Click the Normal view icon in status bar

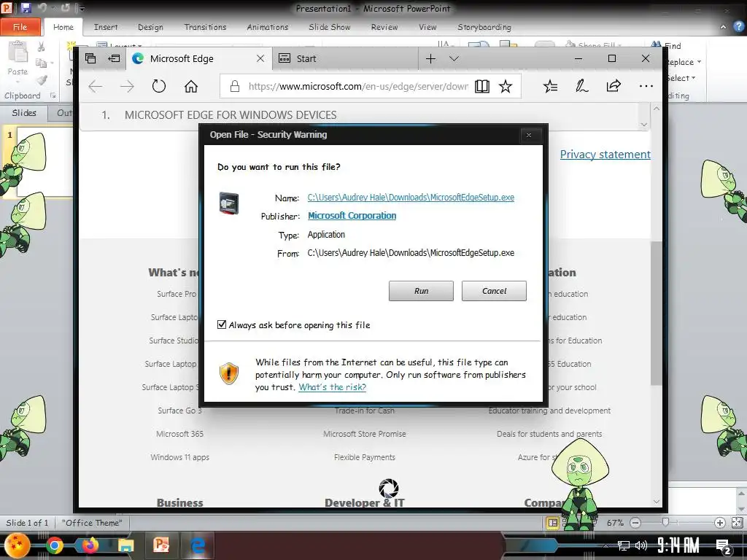[x=553, y=523]
